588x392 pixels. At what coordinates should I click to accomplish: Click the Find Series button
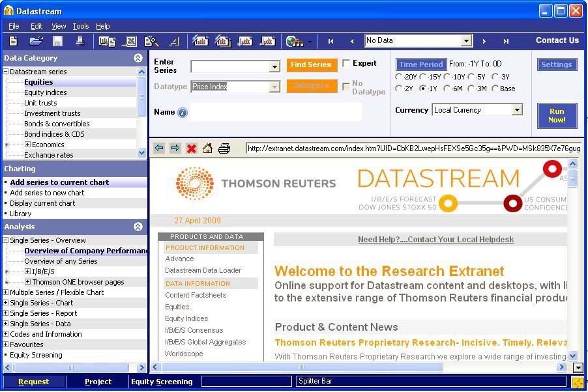[x=311, y=65]
